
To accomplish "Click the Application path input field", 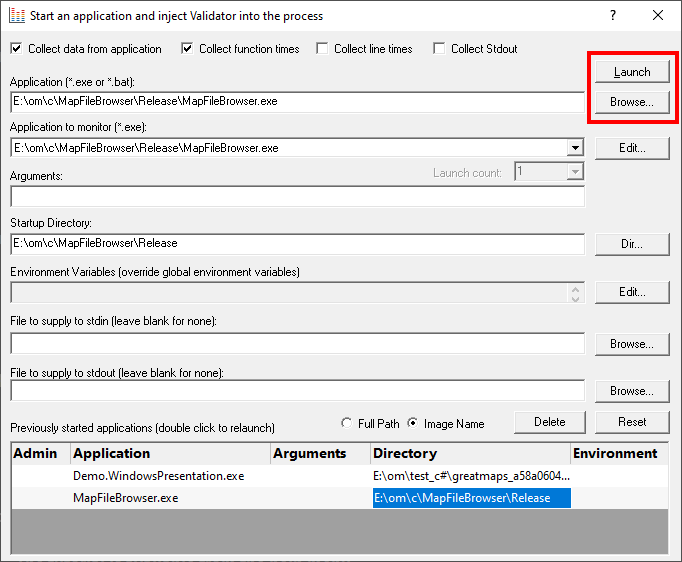I will (x=298, y=102).
